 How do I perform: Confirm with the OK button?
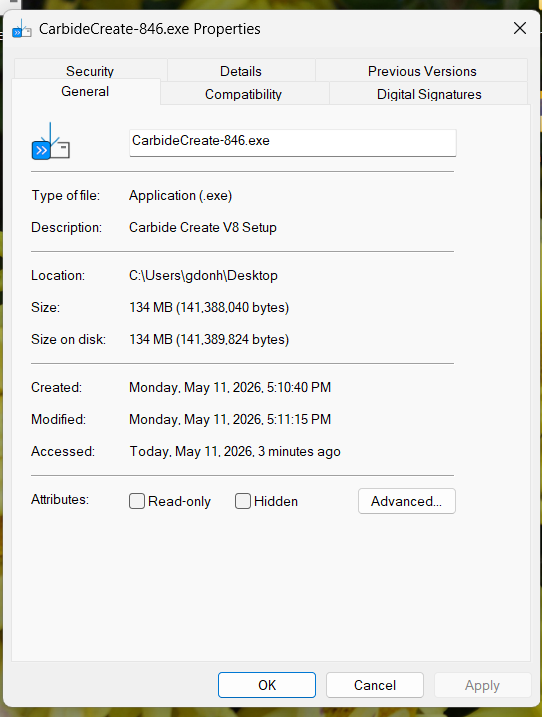click(267, 685)
